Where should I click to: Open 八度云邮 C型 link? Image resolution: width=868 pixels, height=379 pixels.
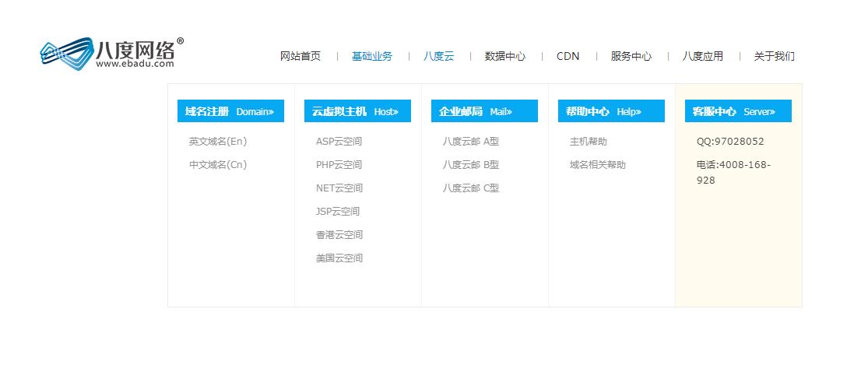(470, 188)
